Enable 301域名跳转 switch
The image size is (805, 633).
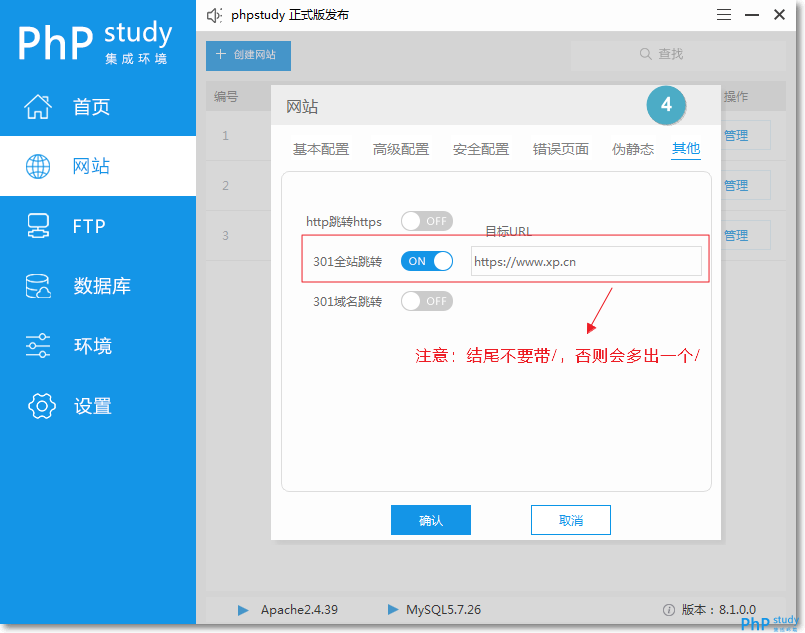(x=427, y=301)
